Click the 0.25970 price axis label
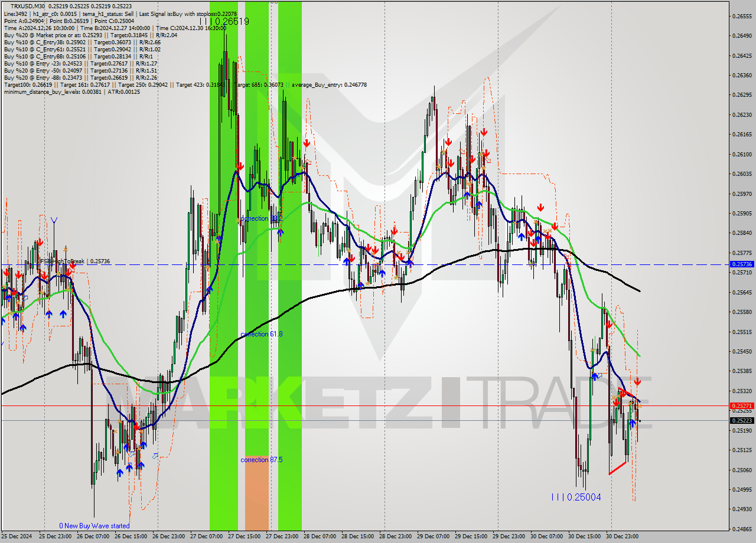The image size is (756, 543). tap(742, 194)
